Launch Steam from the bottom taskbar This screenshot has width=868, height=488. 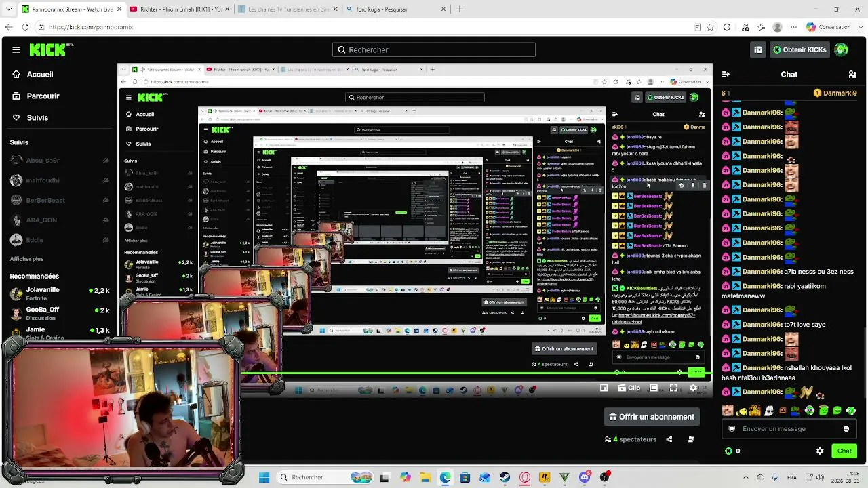[x=505, y=477]
